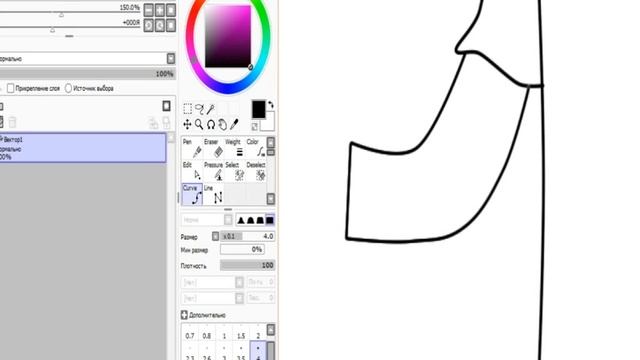
Task: Adjust the 'Плотность' density slider
Action: coord(248,265)
